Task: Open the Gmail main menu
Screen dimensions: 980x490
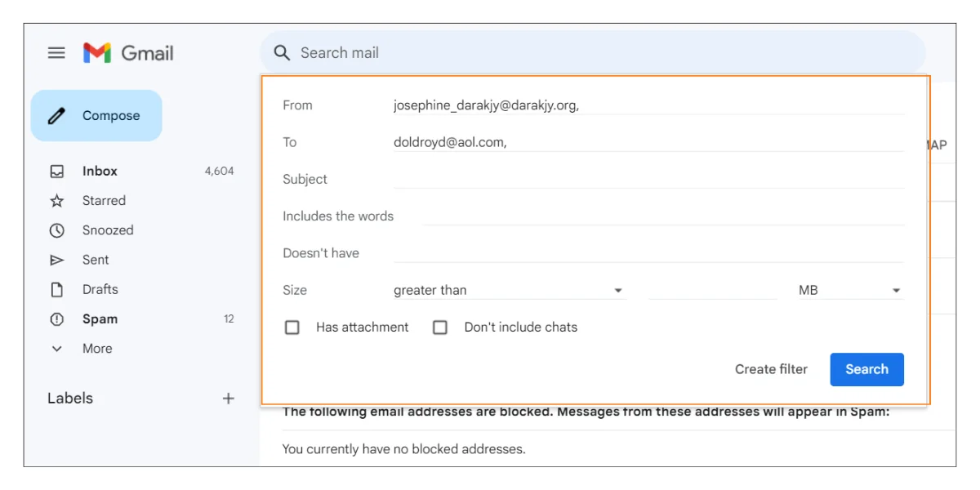Action: (x=56, y=52)
